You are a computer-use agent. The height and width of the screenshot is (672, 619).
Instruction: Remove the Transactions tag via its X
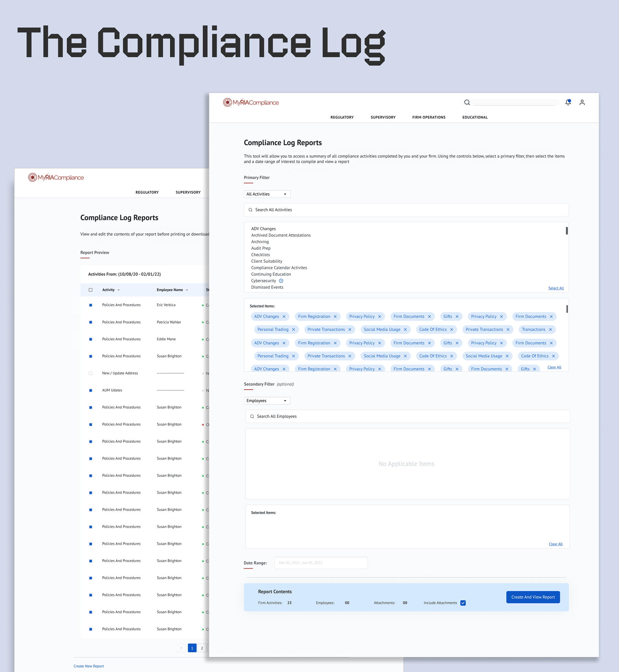pyautogui.click(x=550, y=329)
